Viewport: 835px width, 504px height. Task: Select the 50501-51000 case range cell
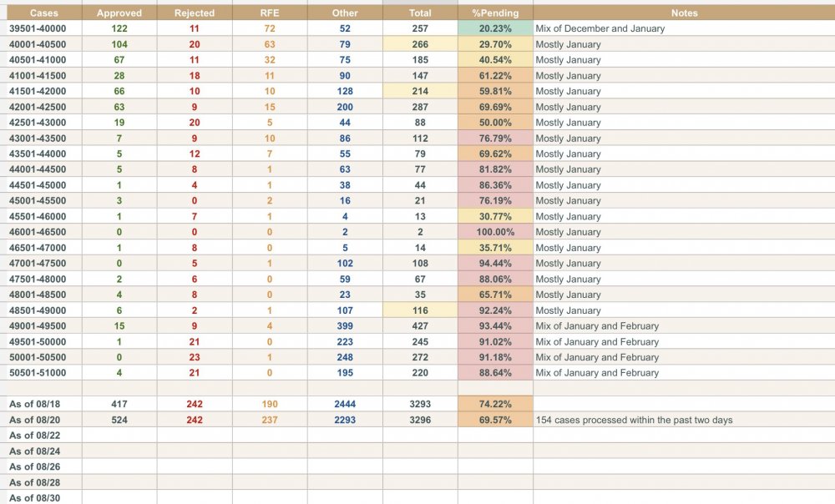click(43, 373)
